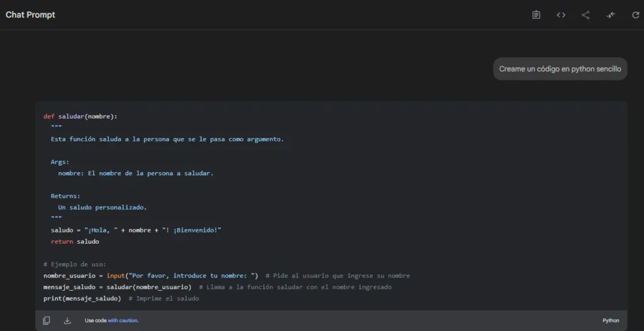Click the 'Returns:' line in code
644x331 pixels.
tap(65, 196)
